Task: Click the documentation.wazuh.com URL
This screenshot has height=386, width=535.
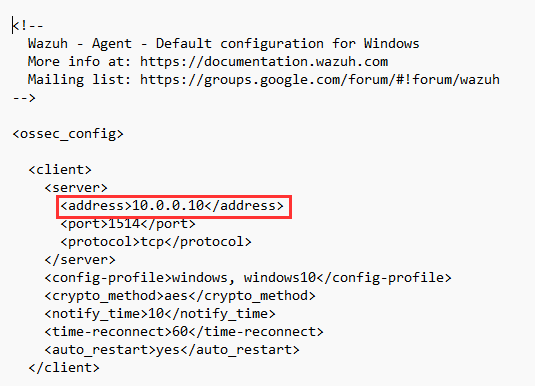Action: click(264, 62)
